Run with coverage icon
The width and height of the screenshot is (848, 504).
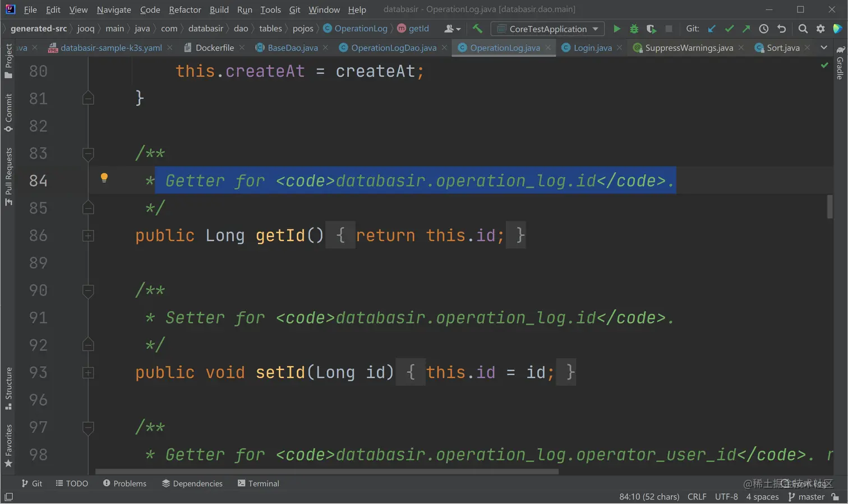click(x=651, y=29)
